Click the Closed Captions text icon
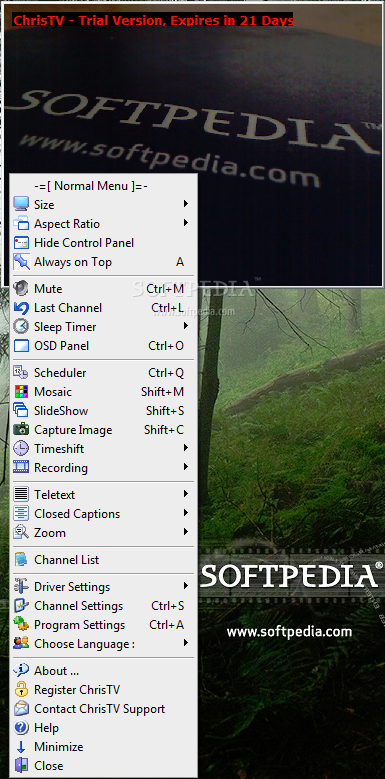 click(21, 514)
